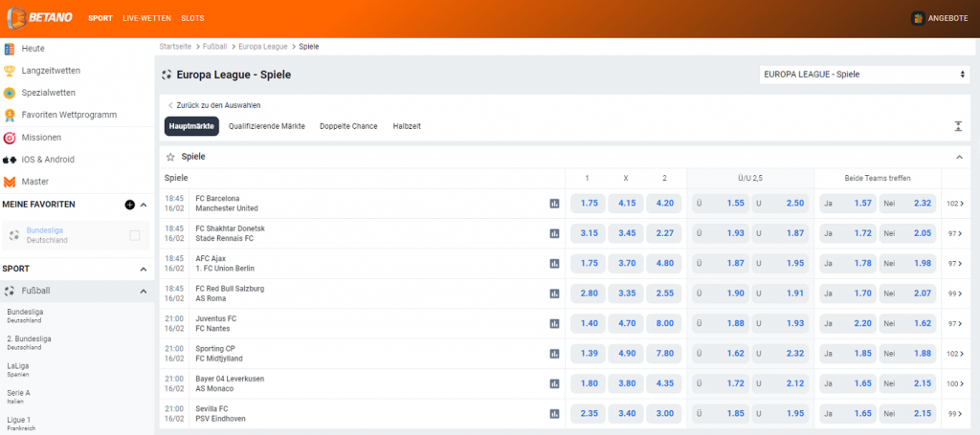980x435 pixels.
Task: Open Serie A Italien in the sidebar
Action: point(18,397)
